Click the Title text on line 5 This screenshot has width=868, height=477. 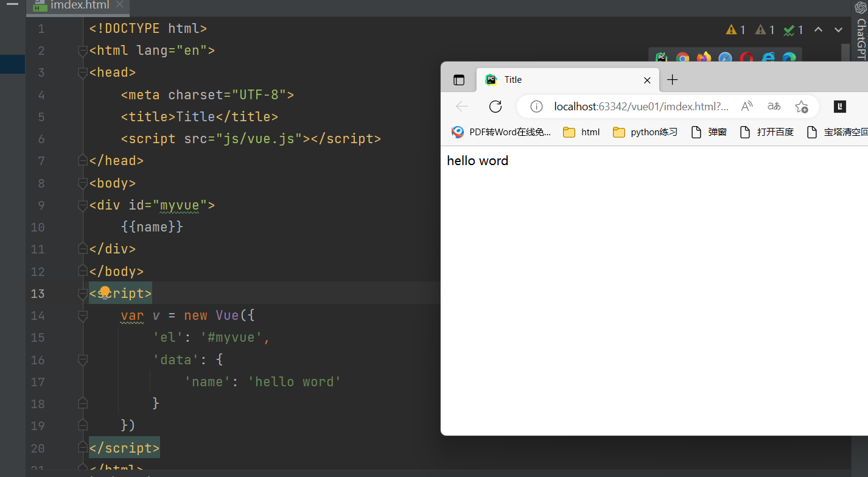coord(195,117)
